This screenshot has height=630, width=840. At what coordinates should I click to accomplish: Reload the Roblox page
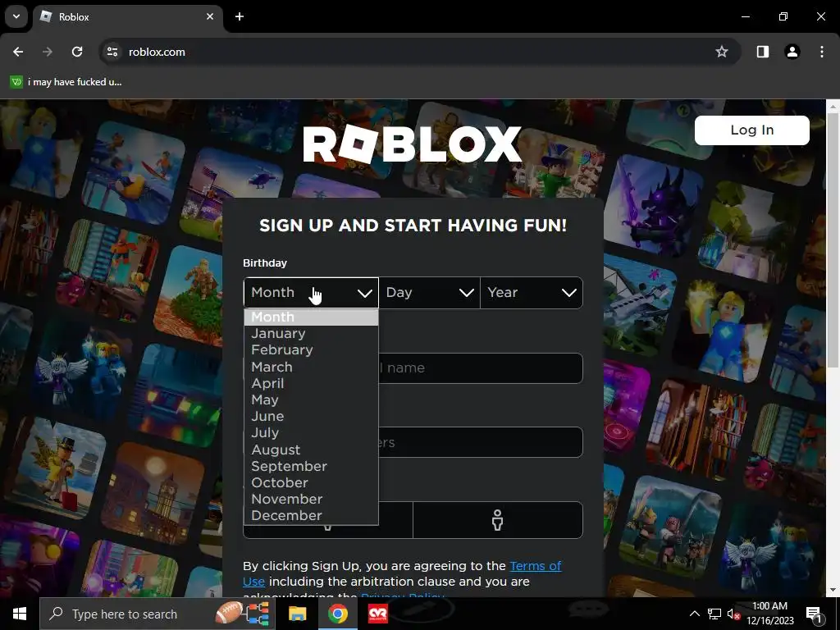[x=77, y=52]
